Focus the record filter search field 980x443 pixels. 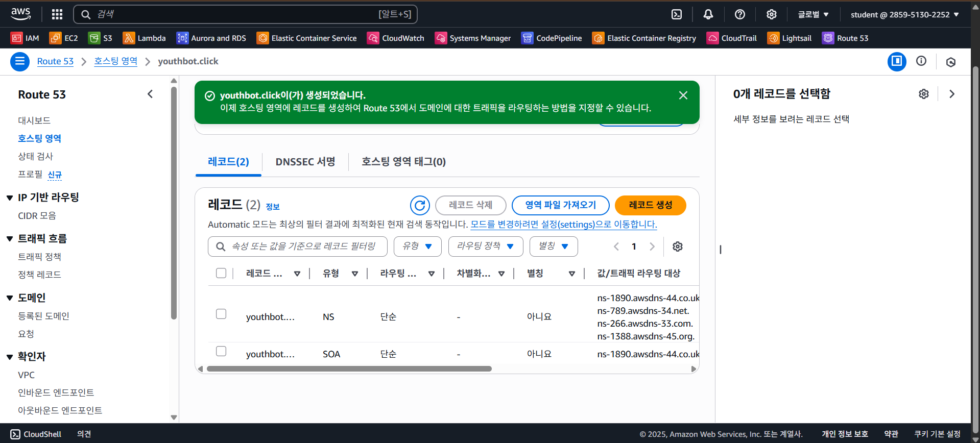coord(298,247)
